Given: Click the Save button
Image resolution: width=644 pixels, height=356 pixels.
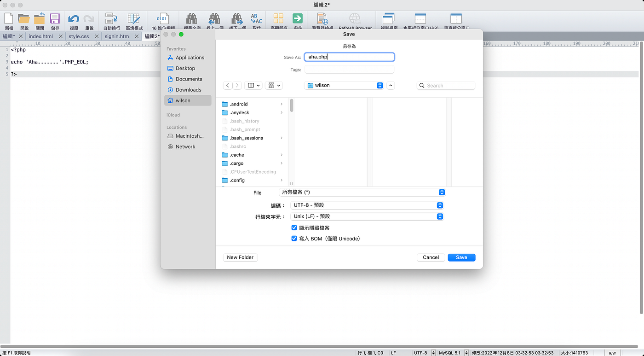Looking at the screenshot, I should coord(461,257).
